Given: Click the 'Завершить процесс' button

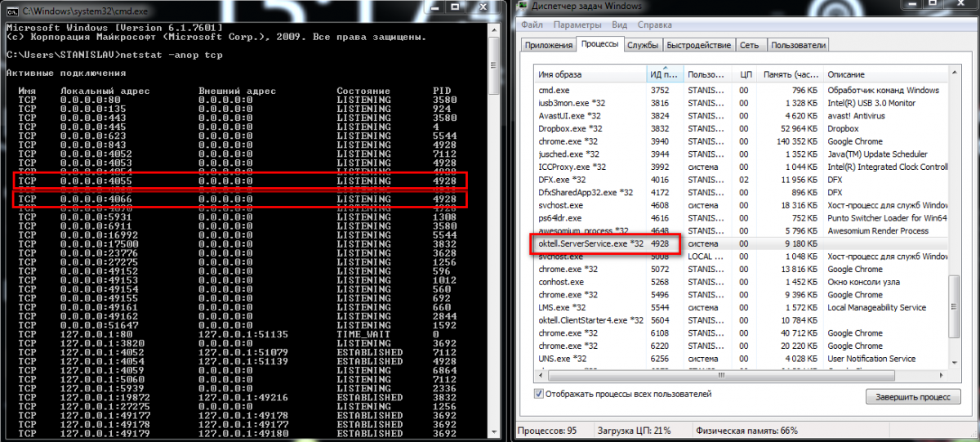Looking at the screenshot, I should [912, 397].
